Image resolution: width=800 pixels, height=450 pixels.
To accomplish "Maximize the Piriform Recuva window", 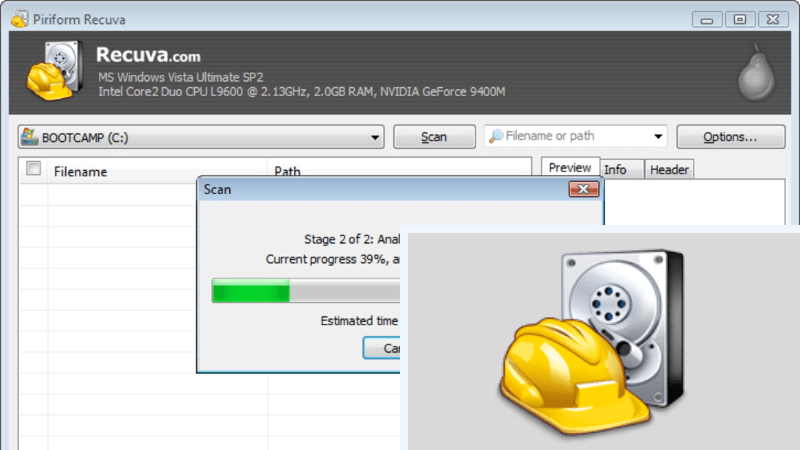I will pyautogui.click(x=741, y=17).
